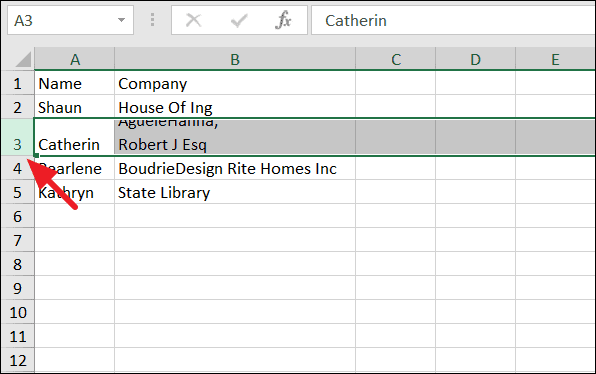Select row 3 header

click(x=17, y=137)
